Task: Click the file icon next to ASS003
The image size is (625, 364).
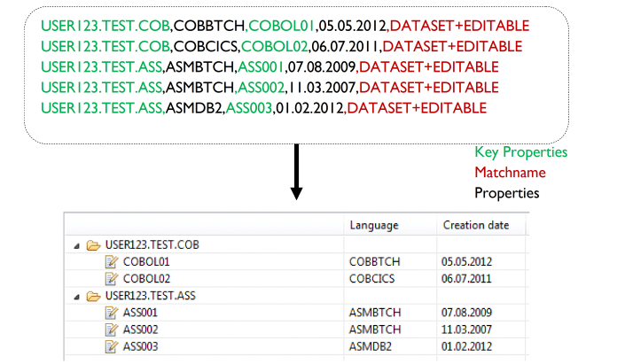Action: click(111, 345)
